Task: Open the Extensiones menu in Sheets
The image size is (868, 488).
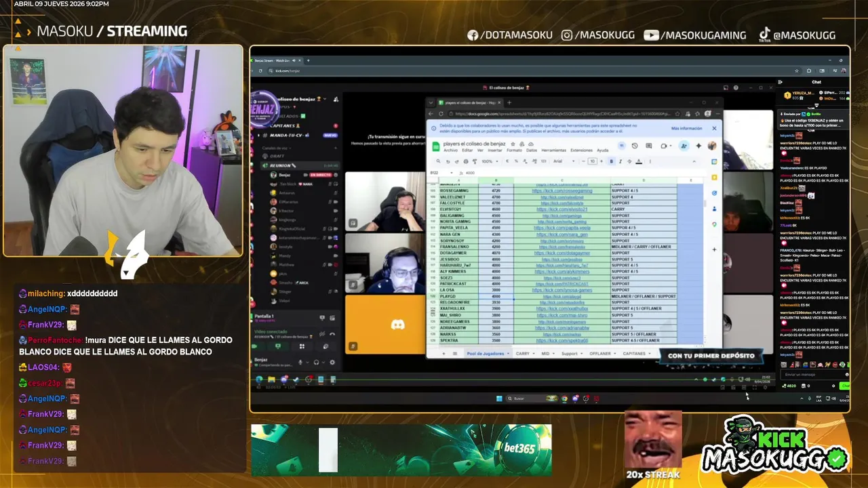Action: pyautogui.click(x=582, y=150)
